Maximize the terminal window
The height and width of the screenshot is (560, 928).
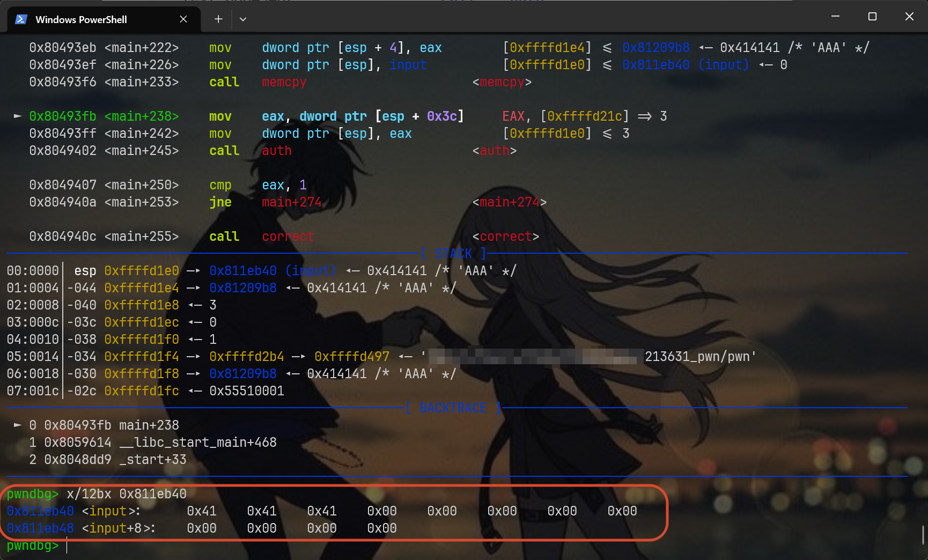coord(872,17)
